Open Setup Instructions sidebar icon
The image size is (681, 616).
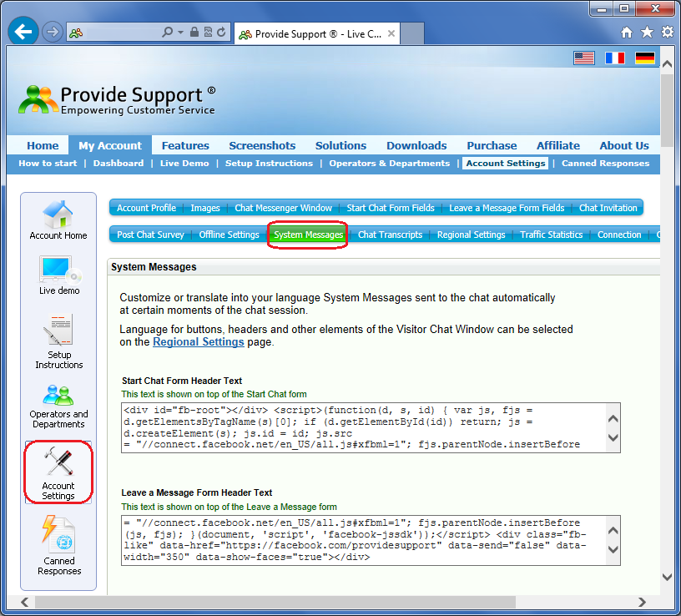click(x=59, y=341)
